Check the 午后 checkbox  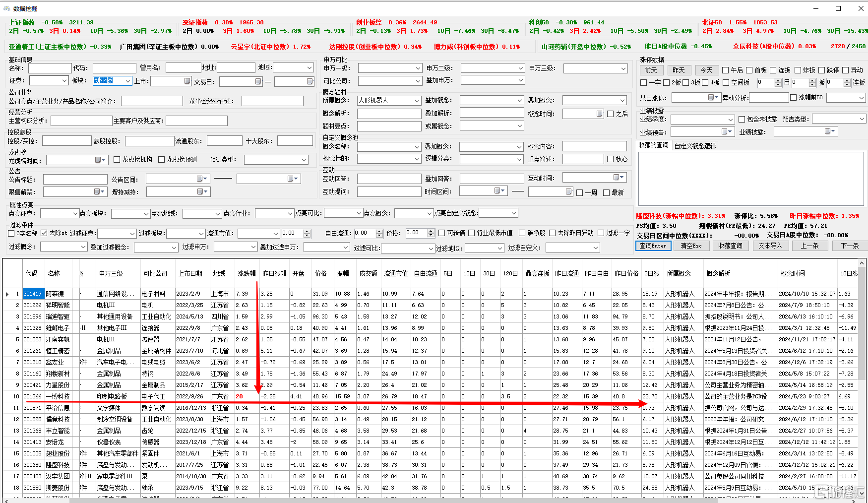726,70
